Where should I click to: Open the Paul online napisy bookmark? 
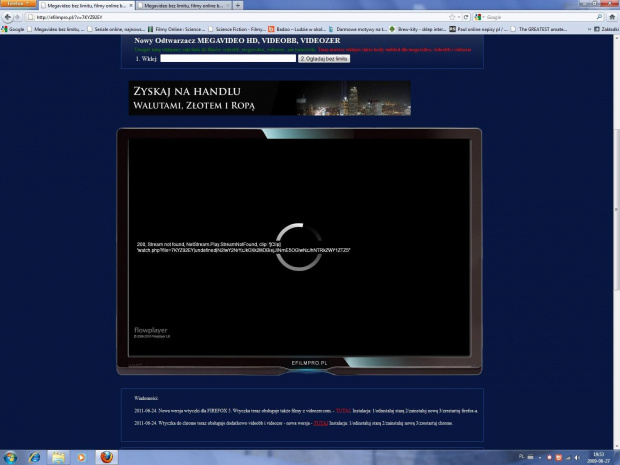coord(478,29)
